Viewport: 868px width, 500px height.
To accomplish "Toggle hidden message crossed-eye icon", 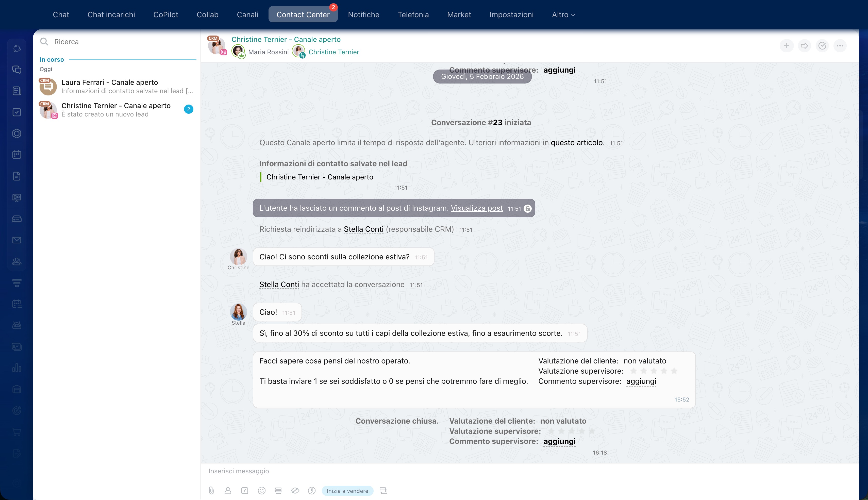I will pyautogui.click(x=295, y=491).
